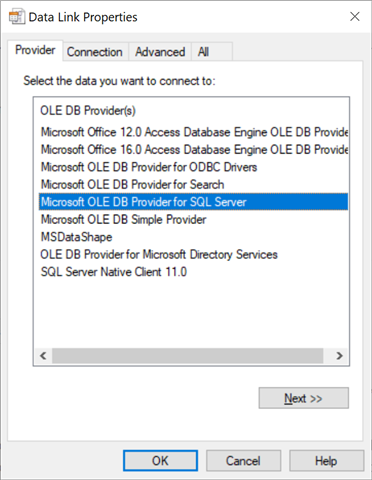This screenshot has height=480, width=372.
Task: Select SQL Server Native Client 11.0
Action: tap(194, 272)
